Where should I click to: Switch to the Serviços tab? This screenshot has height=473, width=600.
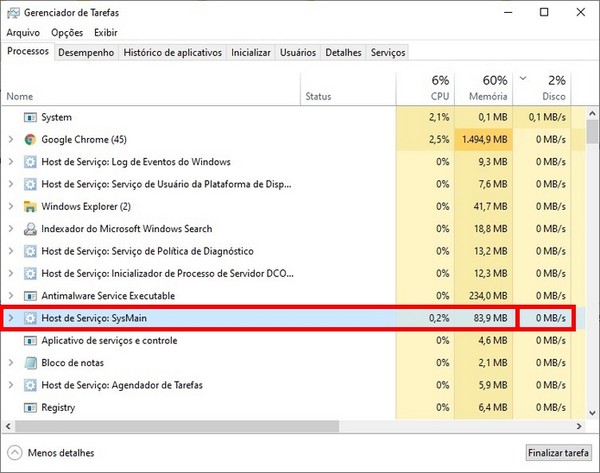(x=388, y=53)
